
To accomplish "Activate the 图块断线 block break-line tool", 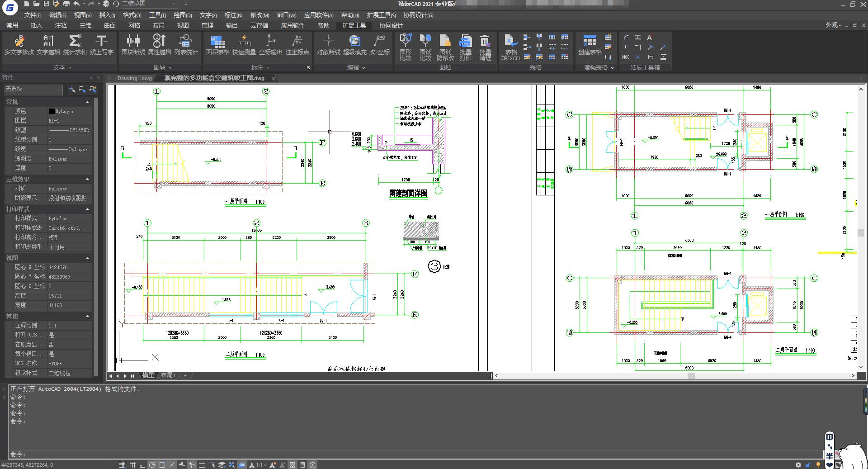I will coord(133,45).
